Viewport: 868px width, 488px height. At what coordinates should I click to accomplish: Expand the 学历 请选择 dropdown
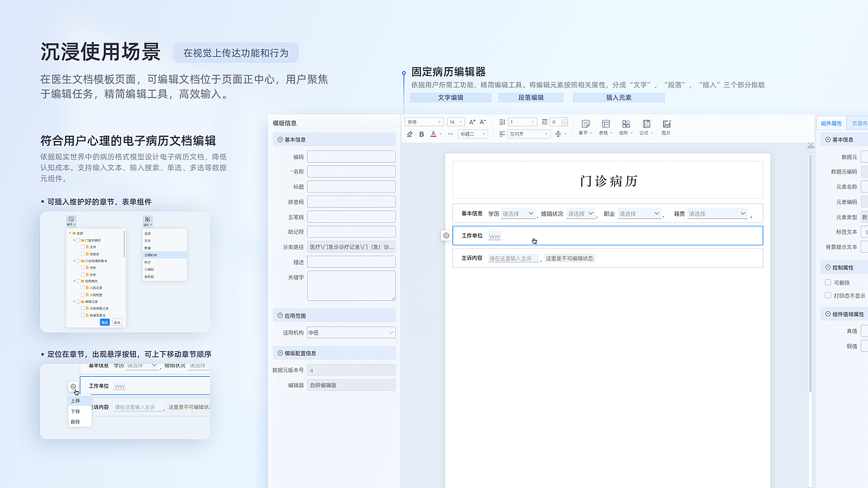pyautogui.click(x=517, y=213)
